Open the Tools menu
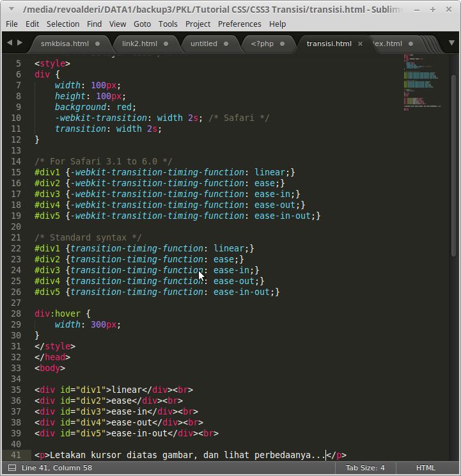The image size is (461, 476). tap(168, 24)
